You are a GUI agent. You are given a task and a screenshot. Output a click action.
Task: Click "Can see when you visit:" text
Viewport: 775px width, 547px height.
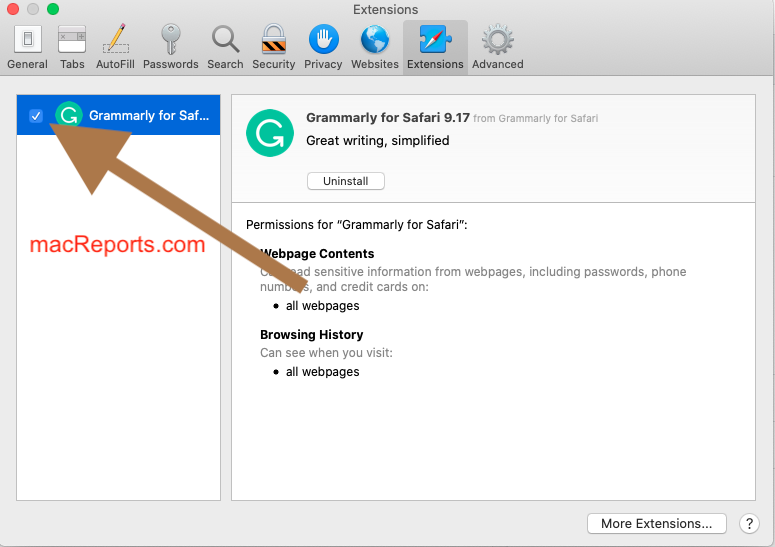point(326,353)
